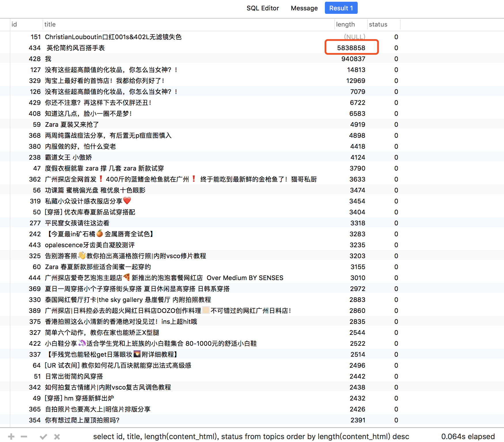Select the NULL length cell in row 151

click(355, 37)
